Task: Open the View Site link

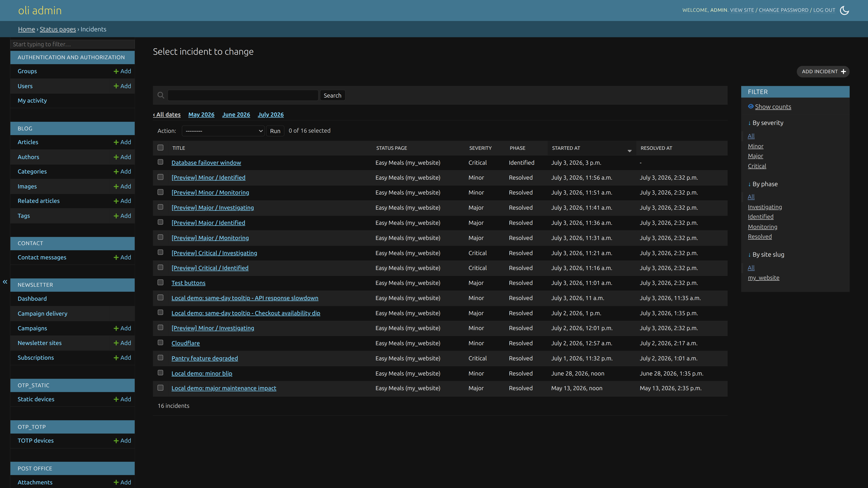Action: 742,10
